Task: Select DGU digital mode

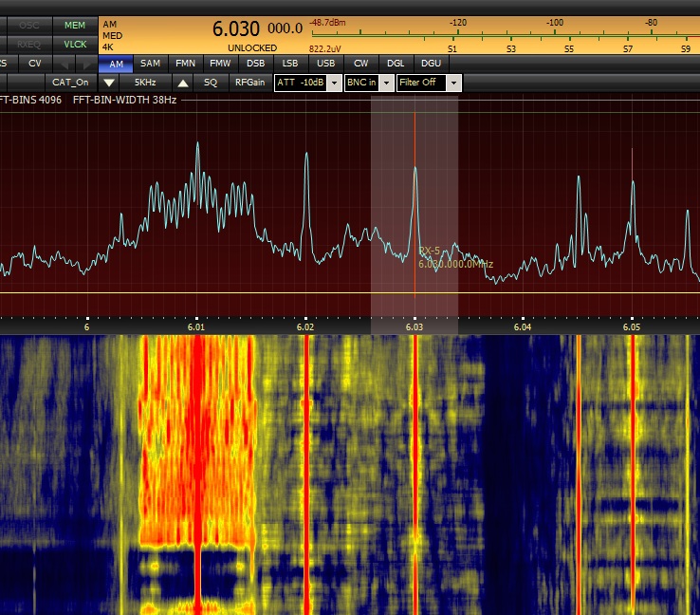Action: (x=431, y=64)
